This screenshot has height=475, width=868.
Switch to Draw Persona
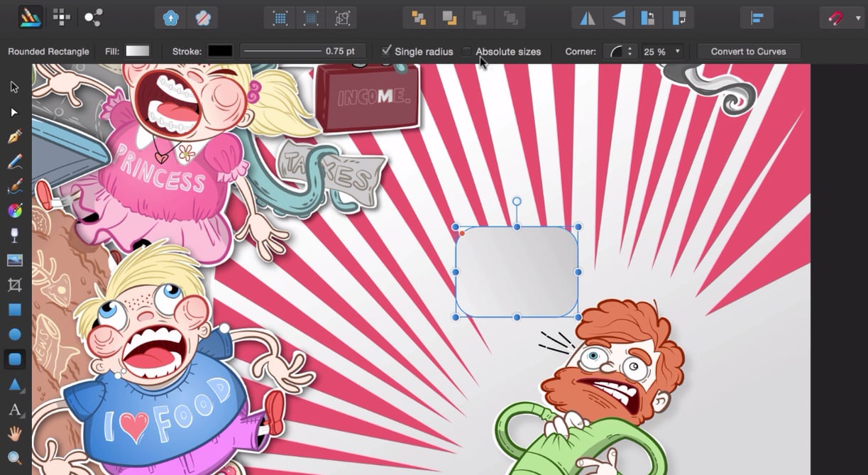click(30, 17)
